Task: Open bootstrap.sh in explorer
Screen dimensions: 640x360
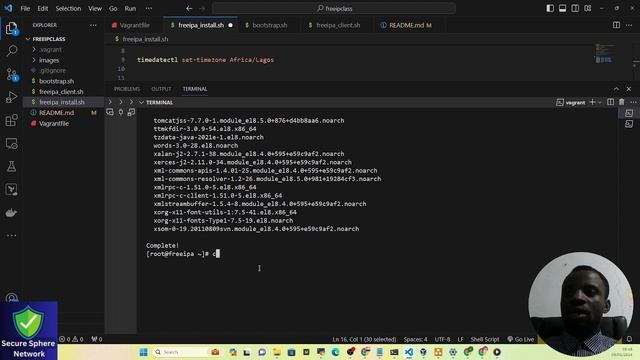Action: click(56, 81)
